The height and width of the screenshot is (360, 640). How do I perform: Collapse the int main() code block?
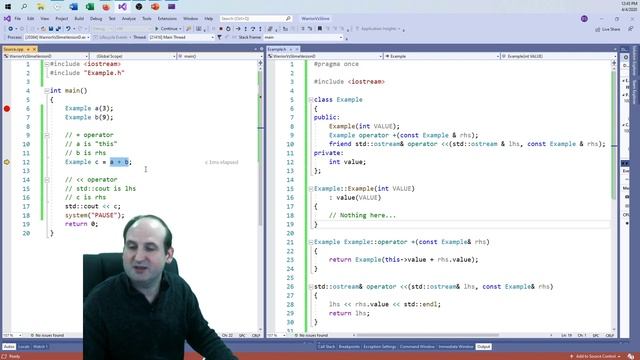[47, 91]
